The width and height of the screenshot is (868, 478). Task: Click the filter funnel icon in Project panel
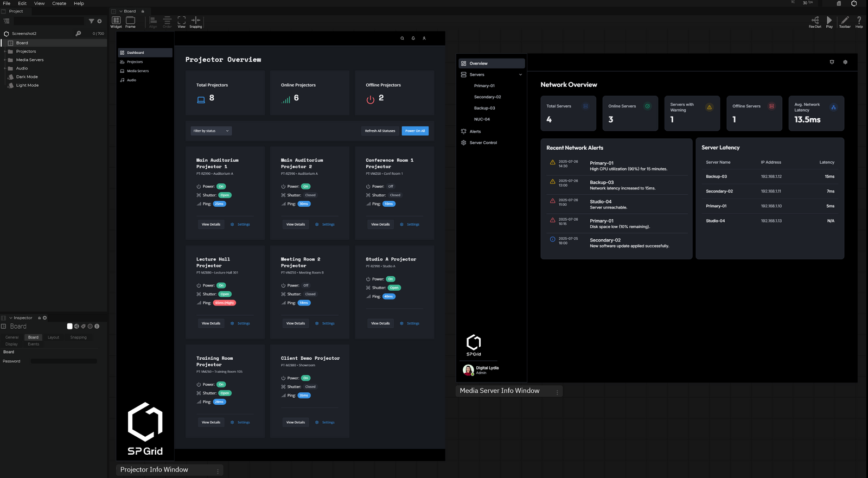(91, 21)
